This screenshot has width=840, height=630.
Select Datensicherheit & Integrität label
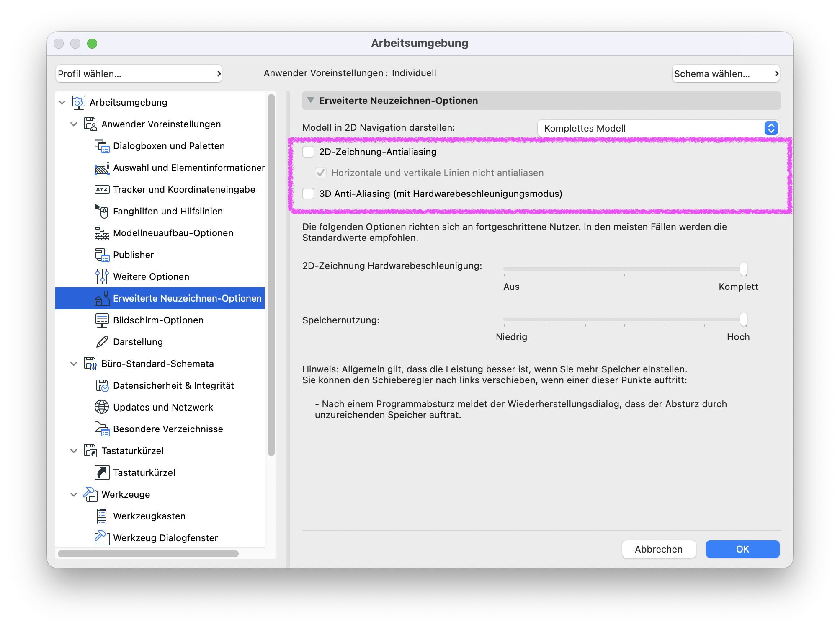tap(173, 385)
